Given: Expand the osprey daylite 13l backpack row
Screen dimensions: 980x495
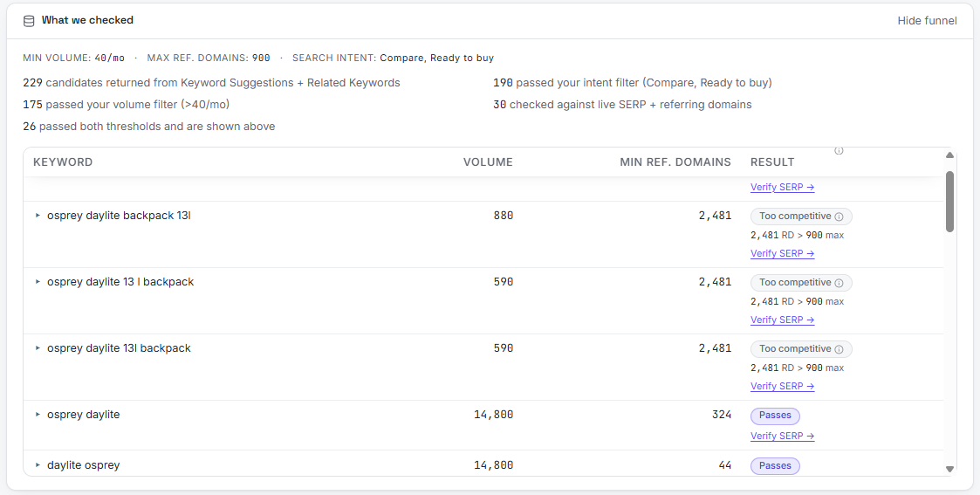Looking at the screenshot, I should click(x=38, y=348).
